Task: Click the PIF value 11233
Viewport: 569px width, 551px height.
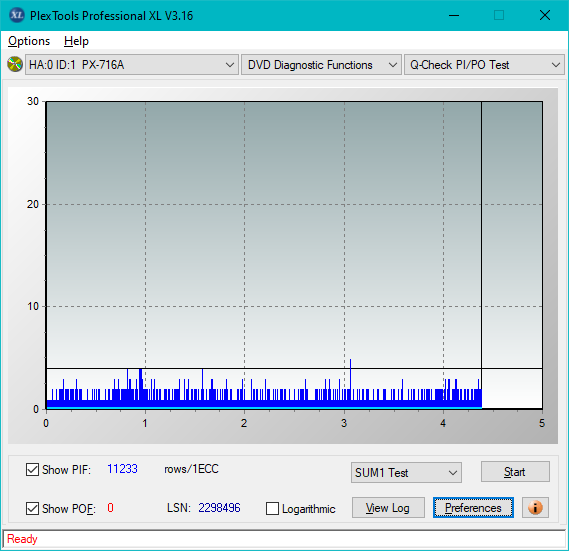Action: tap(122, 469)
